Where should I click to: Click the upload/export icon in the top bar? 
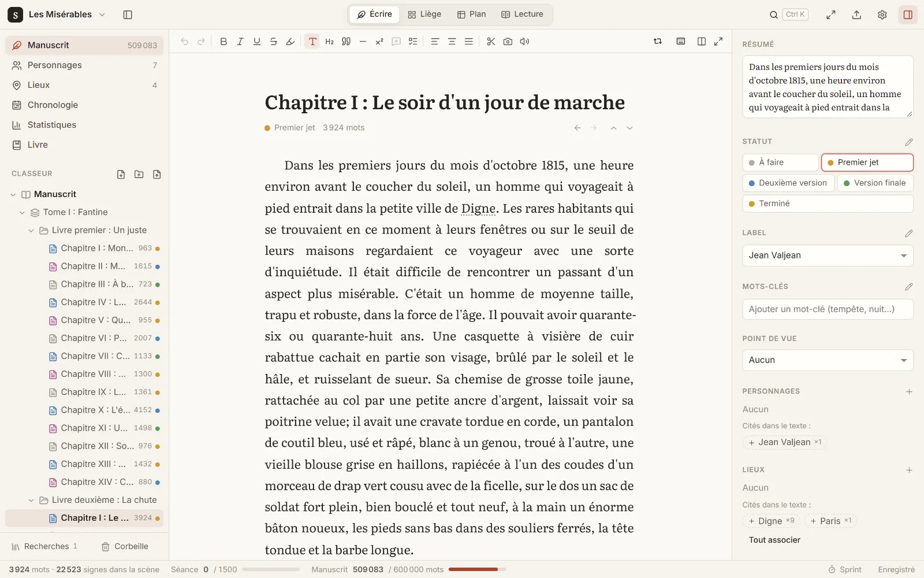(x=856, y=15)
